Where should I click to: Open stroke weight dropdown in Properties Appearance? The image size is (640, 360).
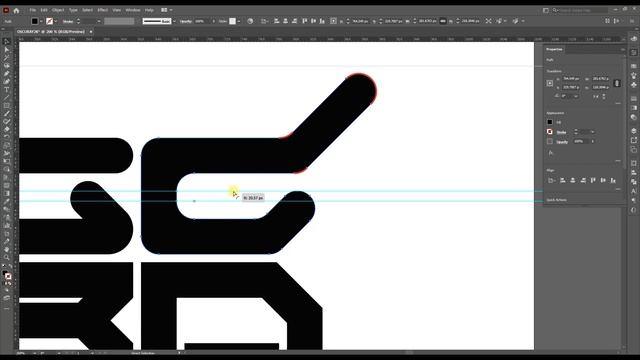click(x=593, y=132)
